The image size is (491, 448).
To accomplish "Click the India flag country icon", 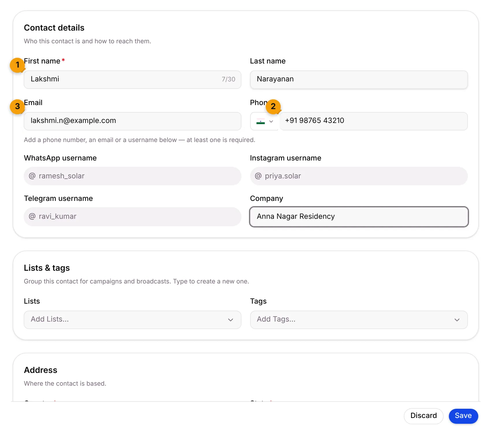I will tap(261, 122).
